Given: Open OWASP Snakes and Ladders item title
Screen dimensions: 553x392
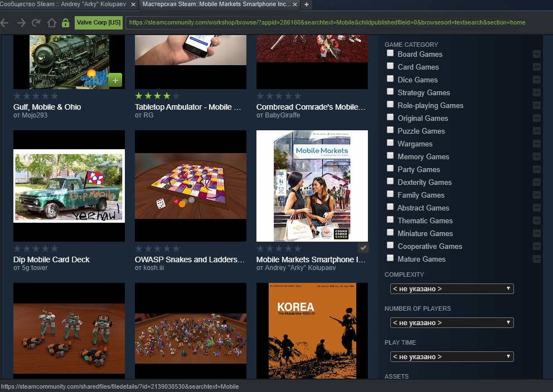Looking at the screenshot, I should pyautogui.click(x=190, y=259).
